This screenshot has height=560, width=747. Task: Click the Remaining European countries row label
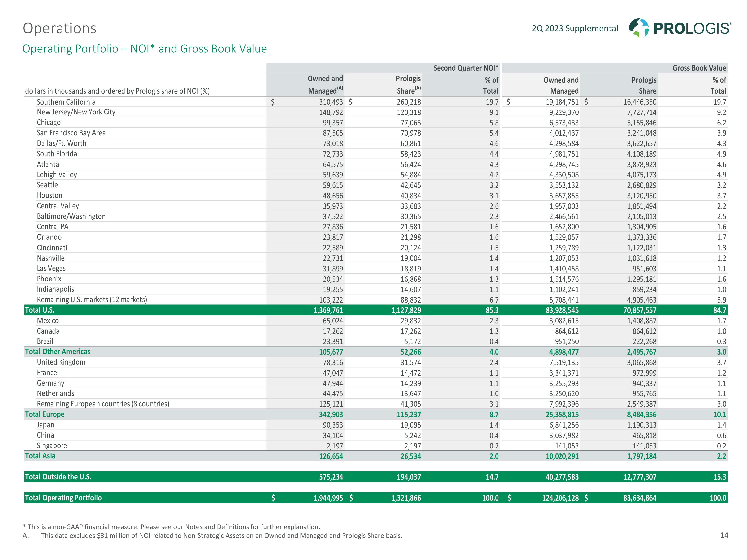tap(103, 404)
